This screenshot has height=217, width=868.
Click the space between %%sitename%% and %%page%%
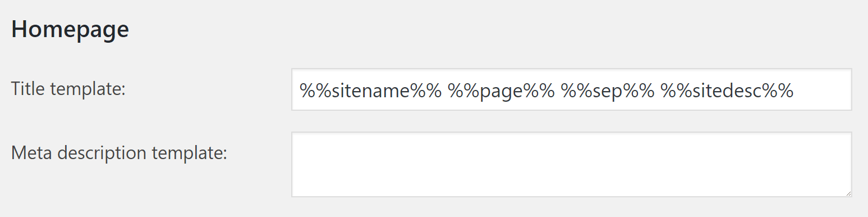point(445,91)
